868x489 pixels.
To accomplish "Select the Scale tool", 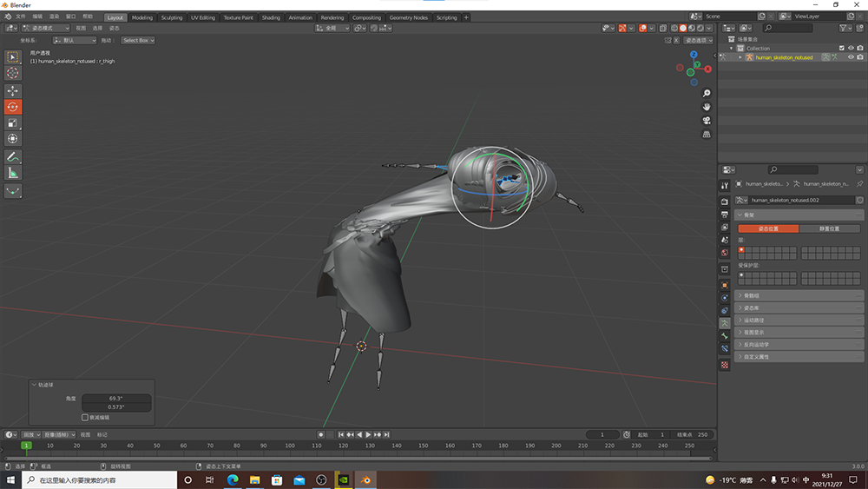I will pyautogui.click(x=13, y=123).
